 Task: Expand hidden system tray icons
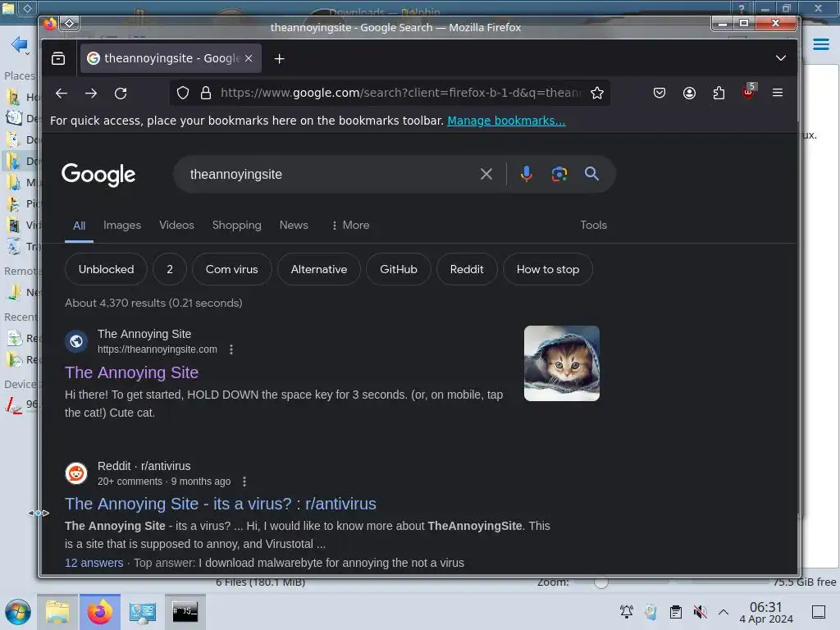point(724,612)
